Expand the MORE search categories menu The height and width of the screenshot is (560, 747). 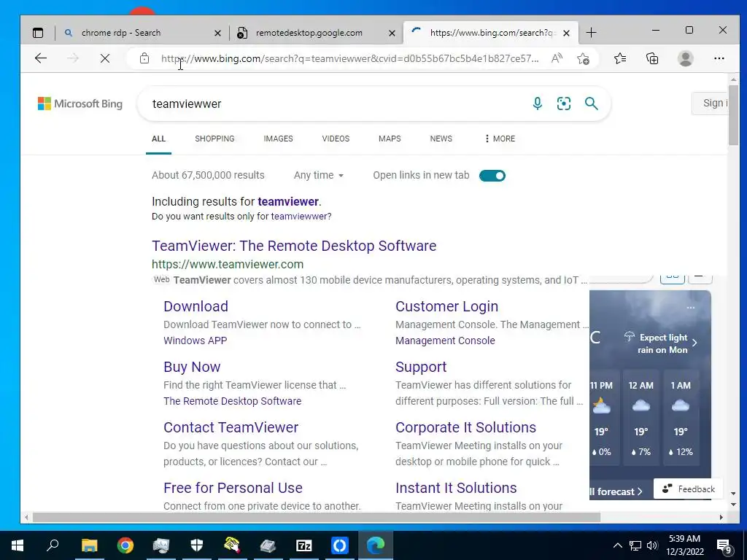tap(500, 139)
